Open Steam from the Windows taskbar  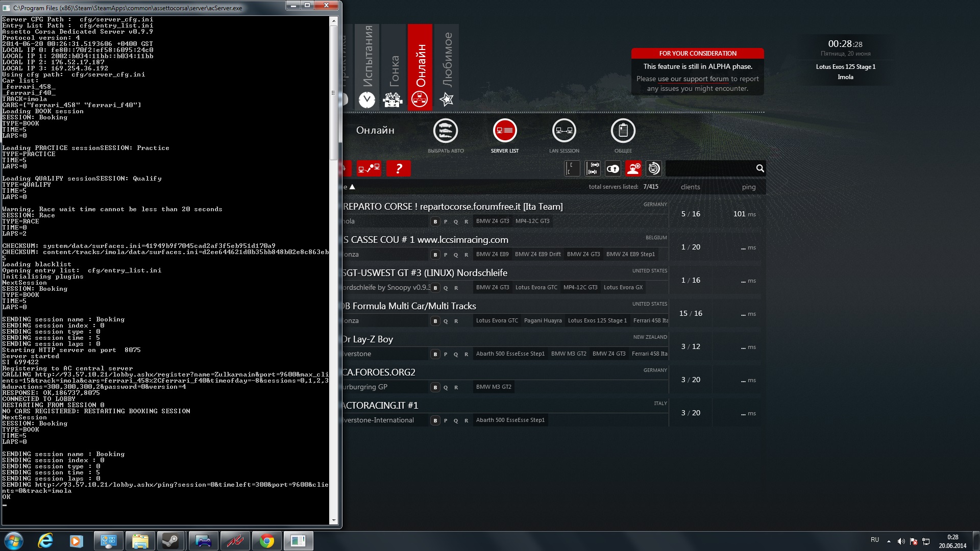point(170,541)
